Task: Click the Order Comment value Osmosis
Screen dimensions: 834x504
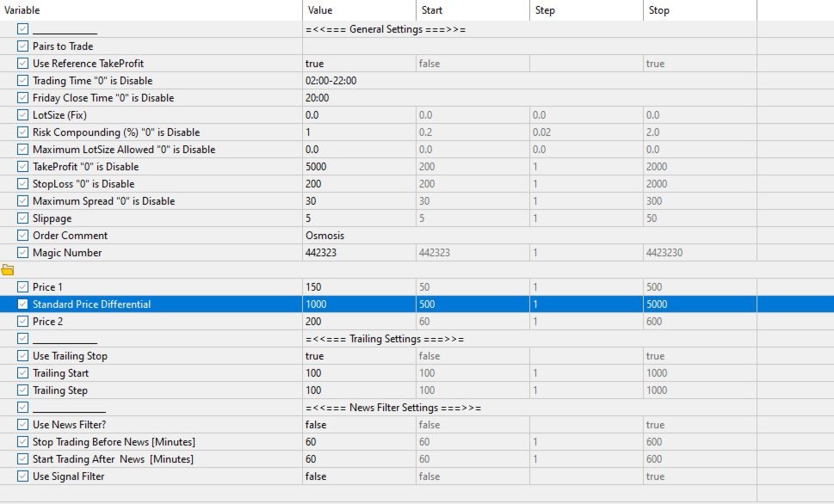Action: (324, 236)
